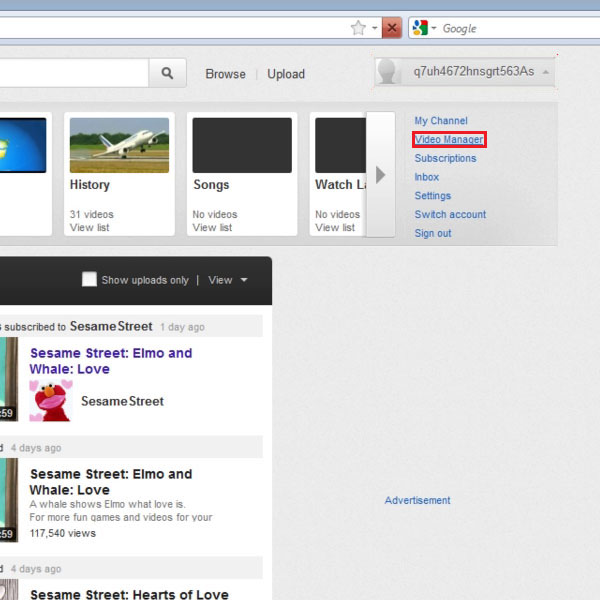600x600 pixels.
Task: Click the bookmark star icon
Action: tap(358, 28)
